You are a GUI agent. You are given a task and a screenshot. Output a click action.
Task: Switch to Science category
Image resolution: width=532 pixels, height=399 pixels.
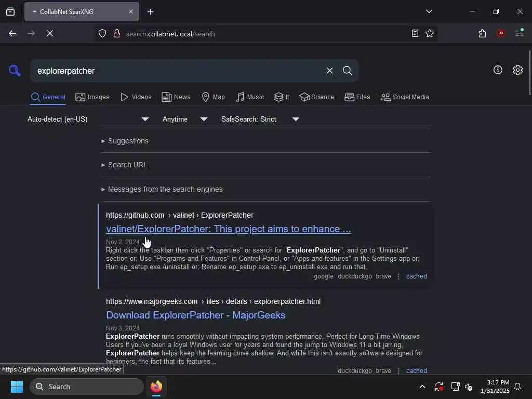[316, 97]
